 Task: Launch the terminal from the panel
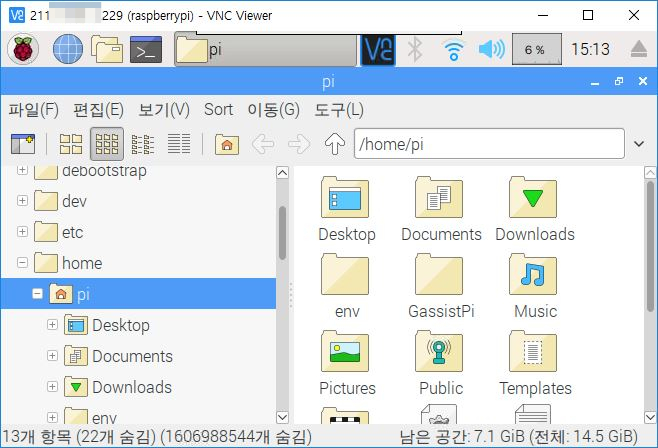(146, 49)
